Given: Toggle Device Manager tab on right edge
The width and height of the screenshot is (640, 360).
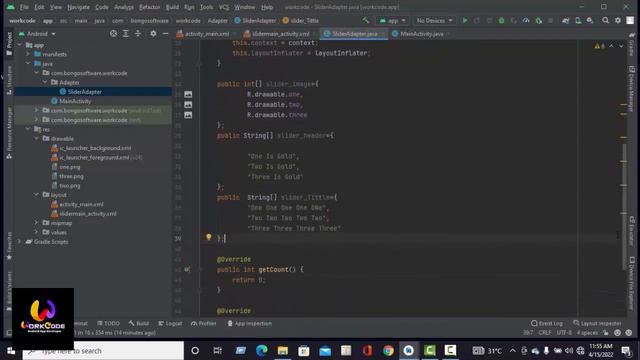Looking at the screenshot, I should 631,89.
